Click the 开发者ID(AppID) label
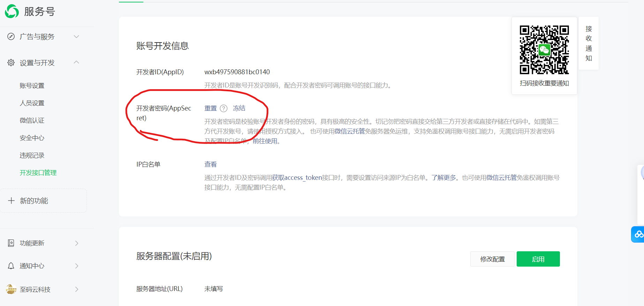Image resolution: width=644 pixels, height=306 pixels. click(x=160, y=72)
